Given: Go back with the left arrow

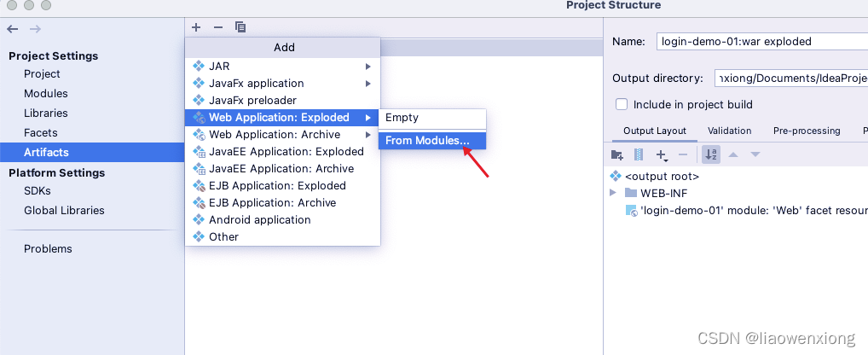Looking at the screenshot, I should point(13,29).
